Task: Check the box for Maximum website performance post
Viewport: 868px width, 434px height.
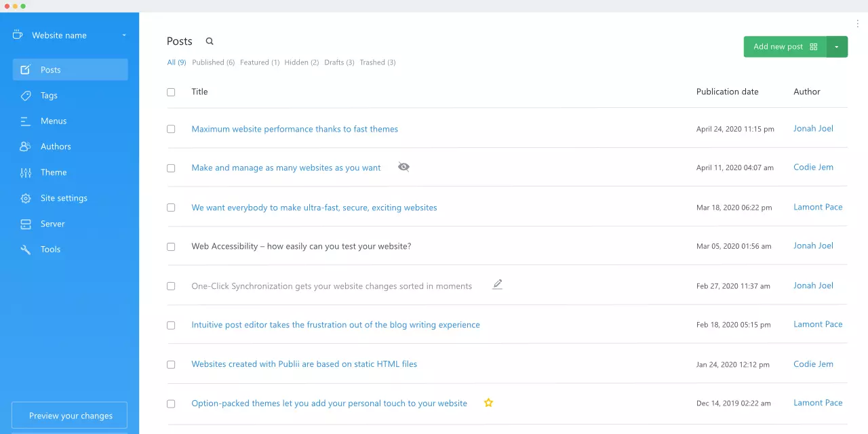Action: tap(171, 129)
